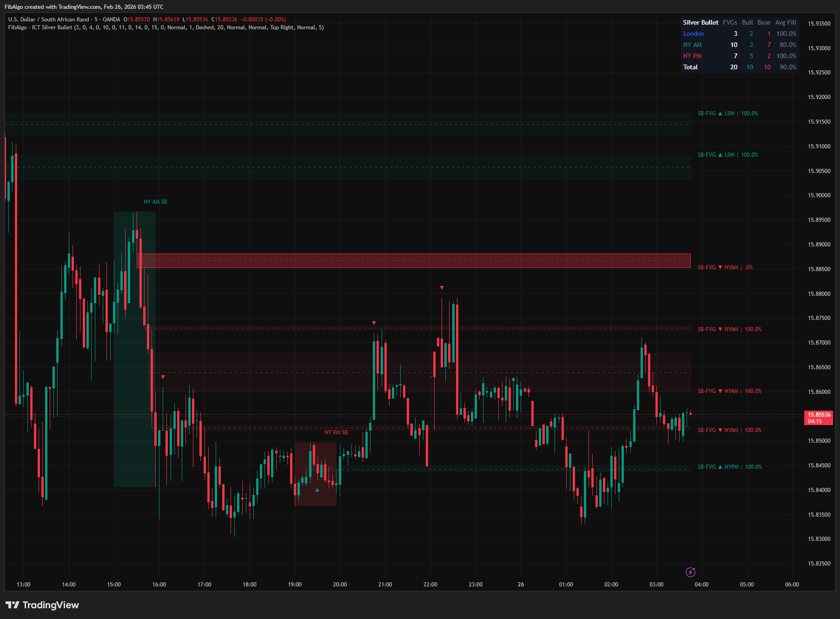This screenshot has width=840, height=619.
Task: Click the Avg Fill column header
Action: pos(786,22)
